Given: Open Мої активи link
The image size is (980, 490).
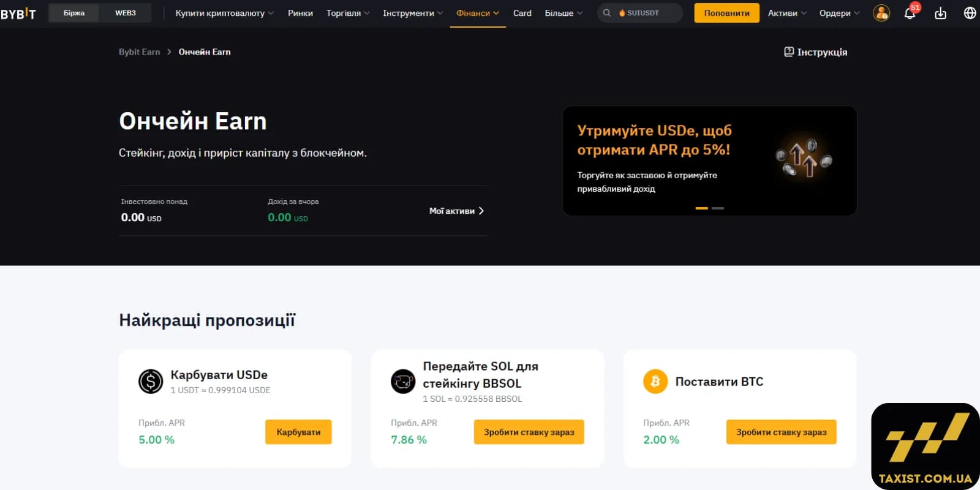Looking at the screenshot, I should [456, 211].
